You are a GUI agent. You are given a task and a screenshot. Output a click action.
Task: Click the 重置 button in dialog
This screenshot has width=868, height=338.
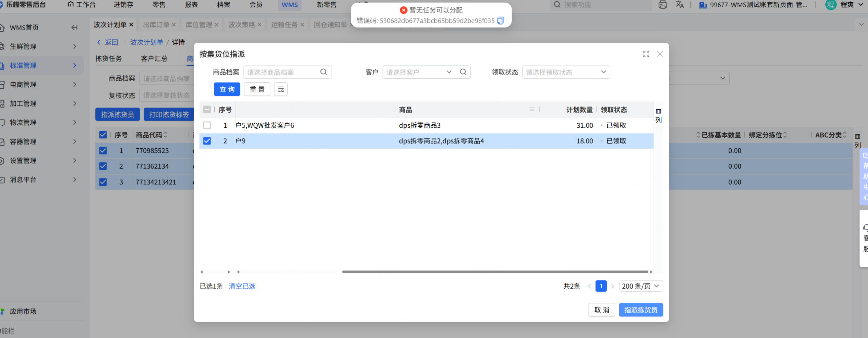coord(257,89)
